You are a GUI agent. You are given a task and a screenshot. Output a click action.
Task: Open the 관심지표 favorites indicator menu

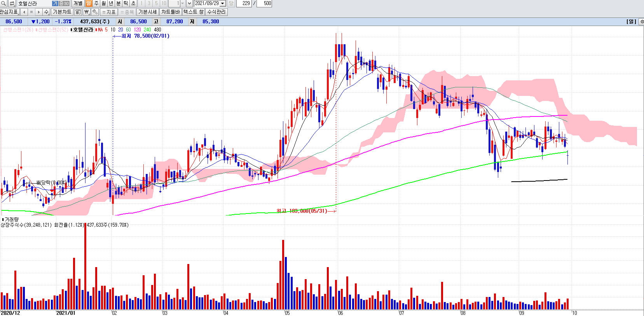[x=9, y=12]
